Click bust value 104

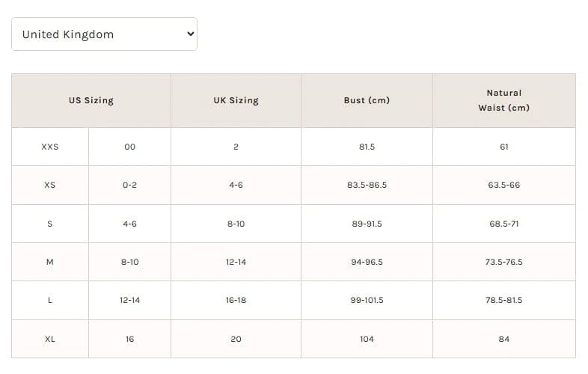pyautogui.click(x=367, y=339)
